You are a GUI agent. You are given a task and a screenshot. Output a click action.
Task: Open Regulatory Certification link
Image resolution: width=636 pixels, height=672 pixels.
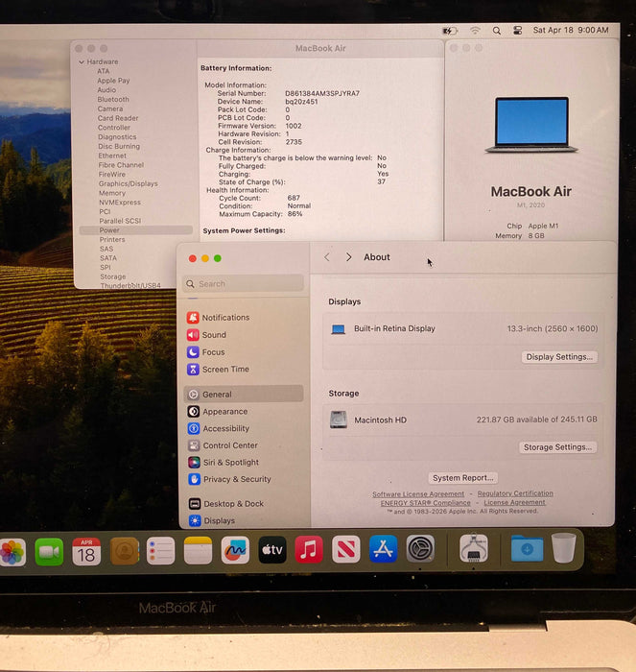point(515,493)
